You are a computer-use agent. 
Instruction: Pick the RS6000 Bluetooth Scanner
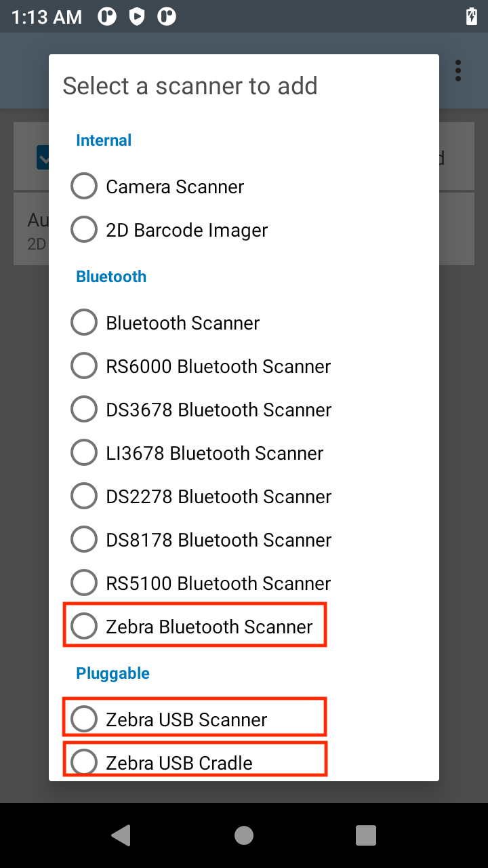pyautogui.click(x=84, y=366)
